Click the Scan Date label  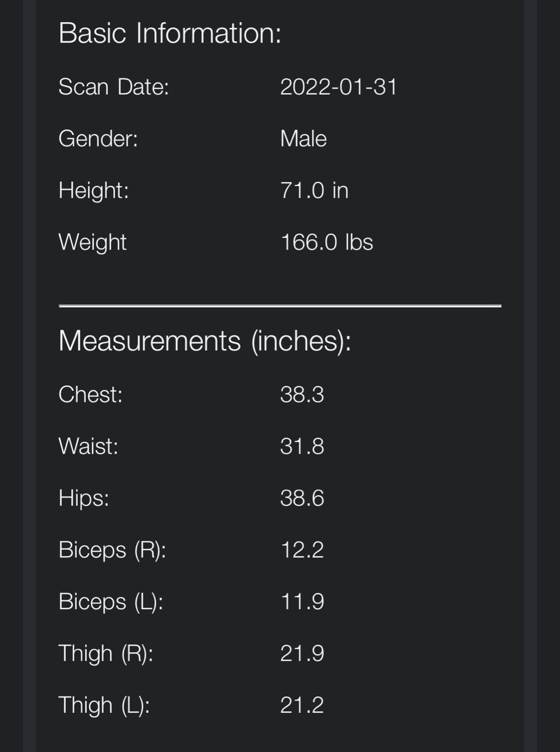point(114,87)
